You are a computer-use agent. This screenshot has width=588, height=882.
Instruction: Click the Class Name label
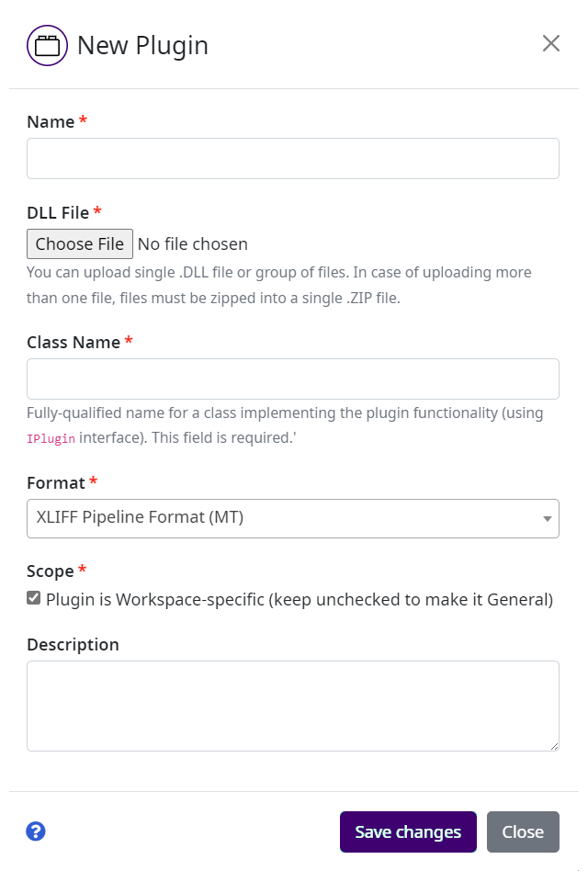coord(73,343)
